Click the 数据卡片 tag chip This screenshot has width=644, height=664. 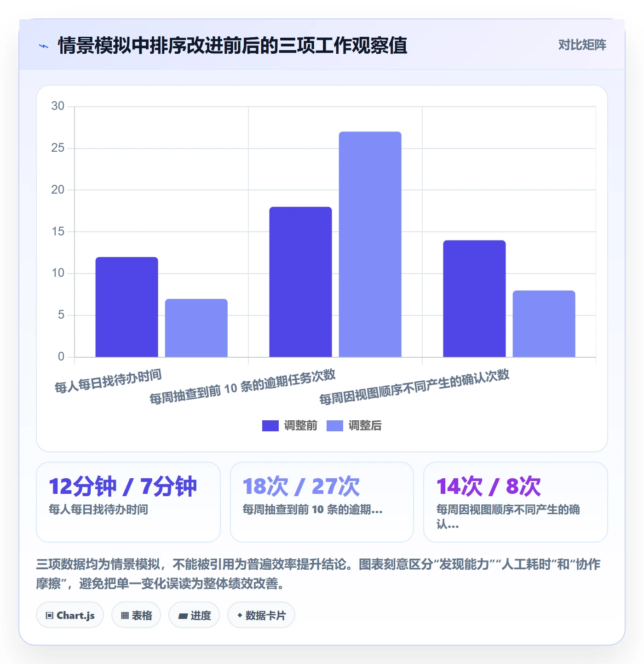(261, 615)
